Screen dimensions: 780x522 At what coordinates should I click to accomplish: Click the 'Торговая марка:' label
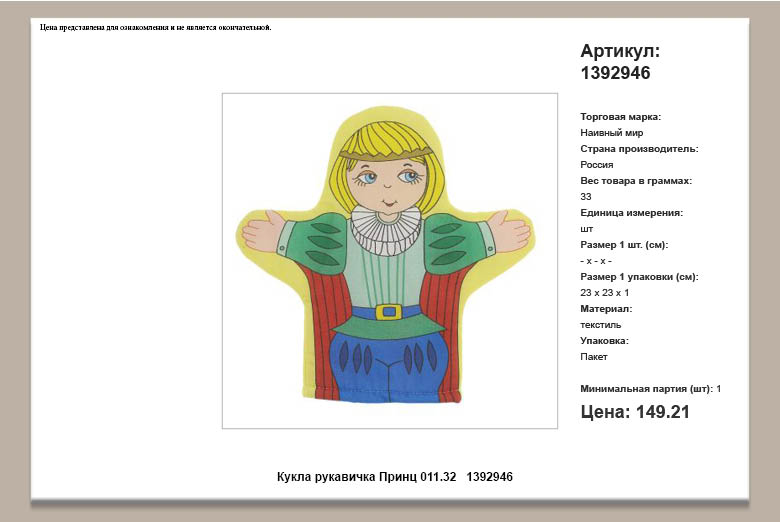620,117
